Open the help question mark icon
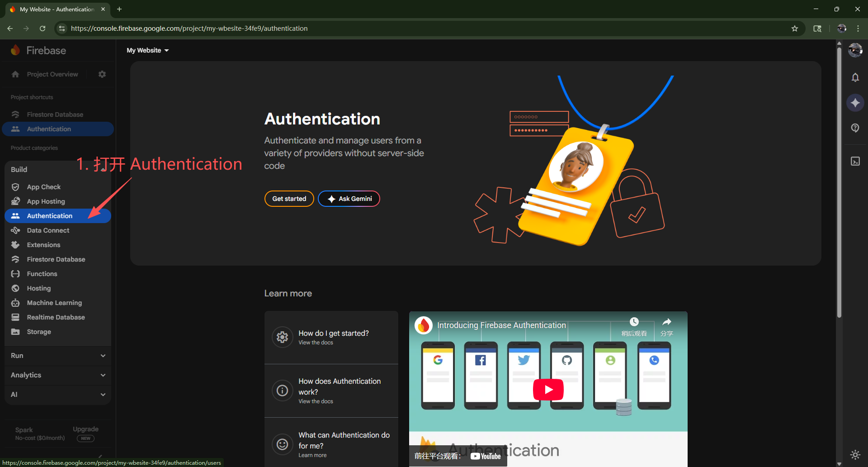Image resolution: width=868 pixels, height=467 pixels. 855,128
